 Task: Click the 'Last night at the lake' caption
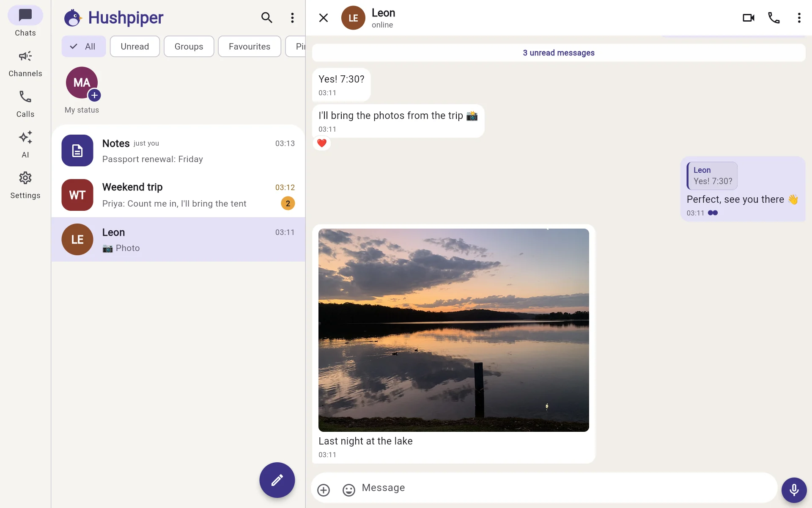pyautogui.click(x=365, y=441)
